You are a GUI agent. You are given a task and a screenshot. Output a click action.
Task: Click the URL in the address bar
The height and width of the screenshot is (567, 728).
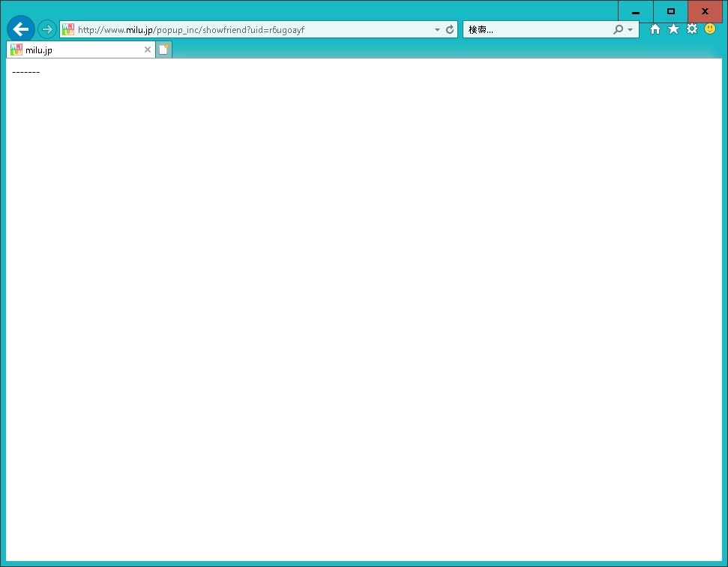(x=225, y=30)
